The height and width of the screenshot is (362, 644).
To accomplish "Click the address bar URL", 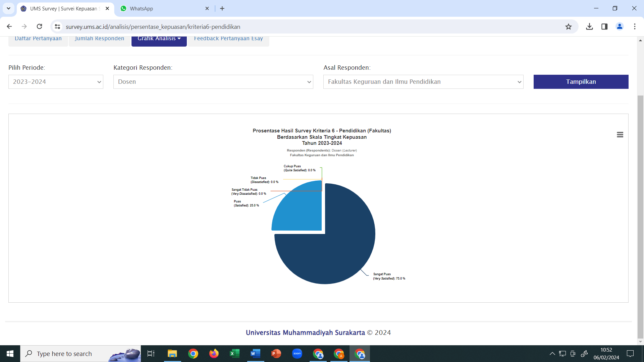I will click(153, 26).
